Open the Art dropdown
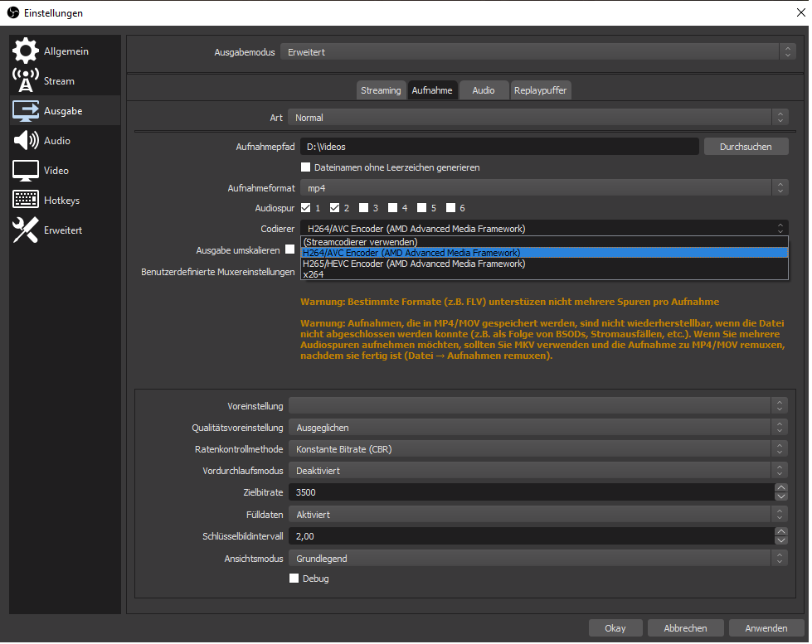The height and width of the screenshot is (644, 812). 538,118
